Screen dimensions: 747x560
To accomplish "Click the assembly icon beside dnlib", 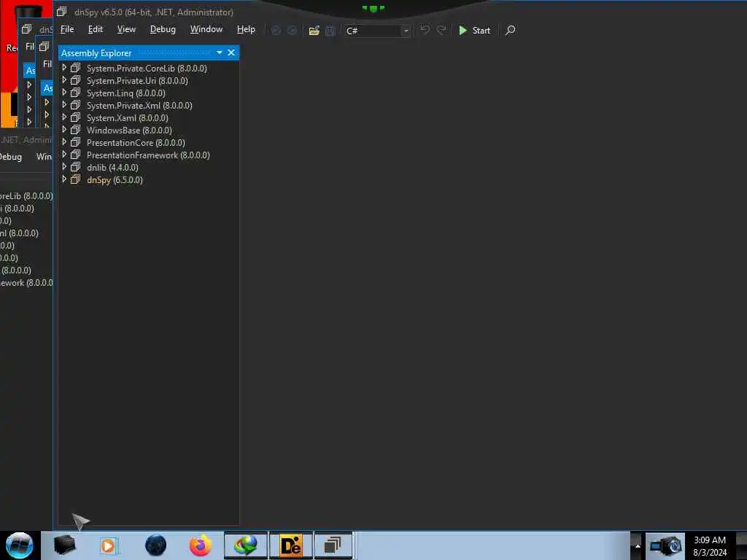I will (75, 167).
